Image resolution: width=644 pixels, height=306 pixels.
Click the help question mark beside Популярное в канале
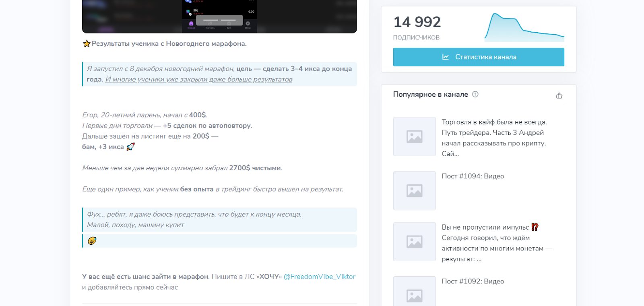(x=475, y=94)
